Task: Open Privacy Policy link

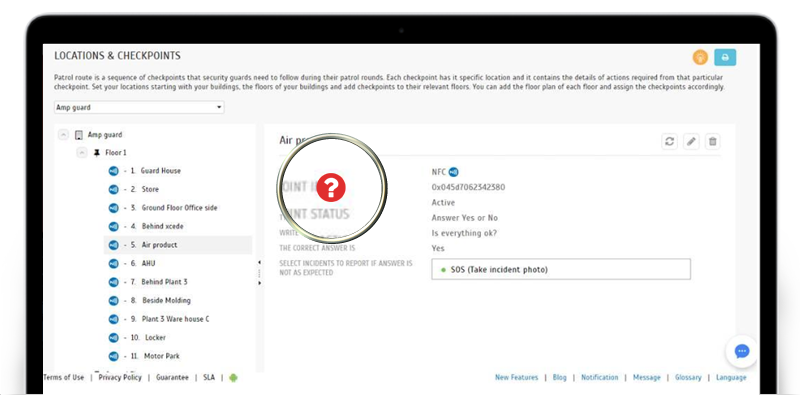Action: click(x=120, y=378)
